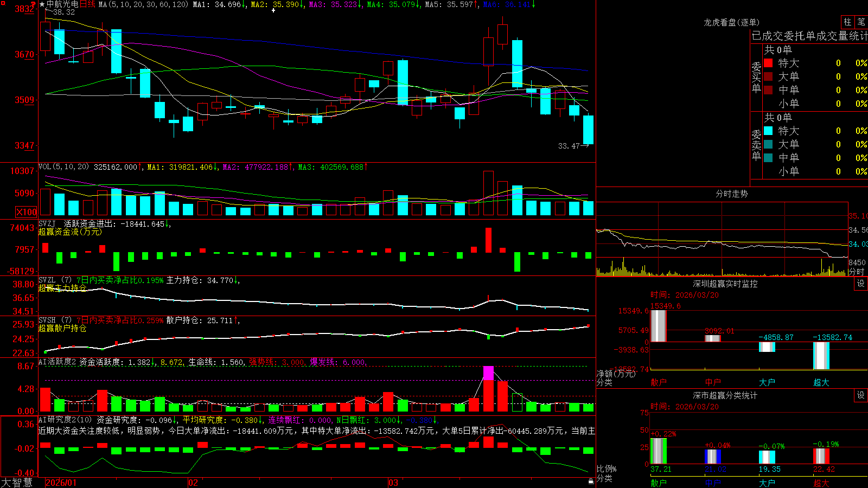The image size is (868, 488).
Task: Click the lock icon on the timeline
Action: [x=591, y=481]
